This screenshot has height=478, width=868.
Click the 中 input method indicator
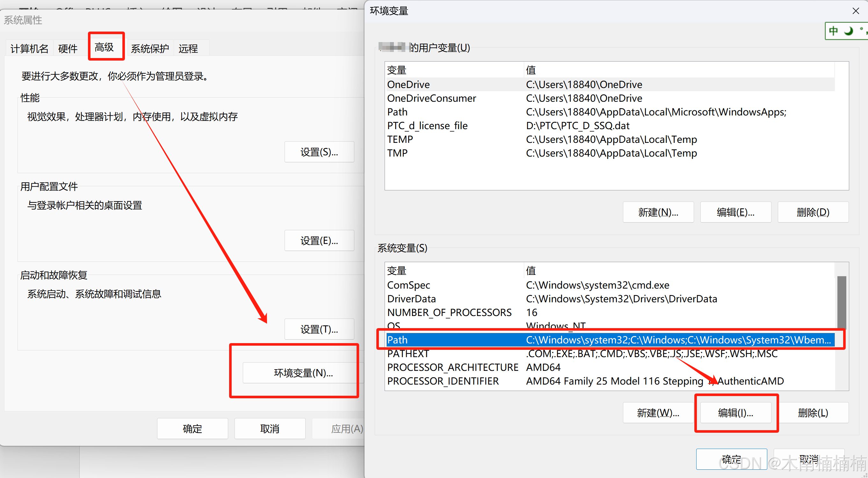tap(833, 31)
